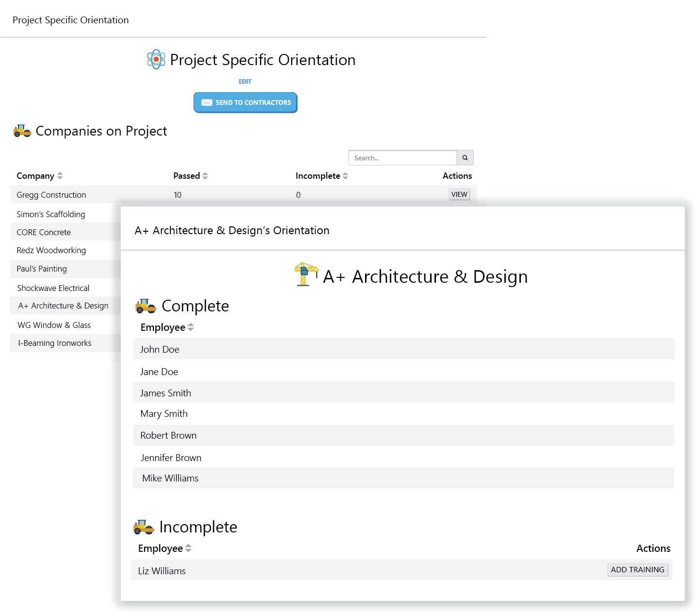This screenshot has height=616, width=700.
Task: Click the crane icon beside A+ Architecture & Design
Action: tap(306, 274)
